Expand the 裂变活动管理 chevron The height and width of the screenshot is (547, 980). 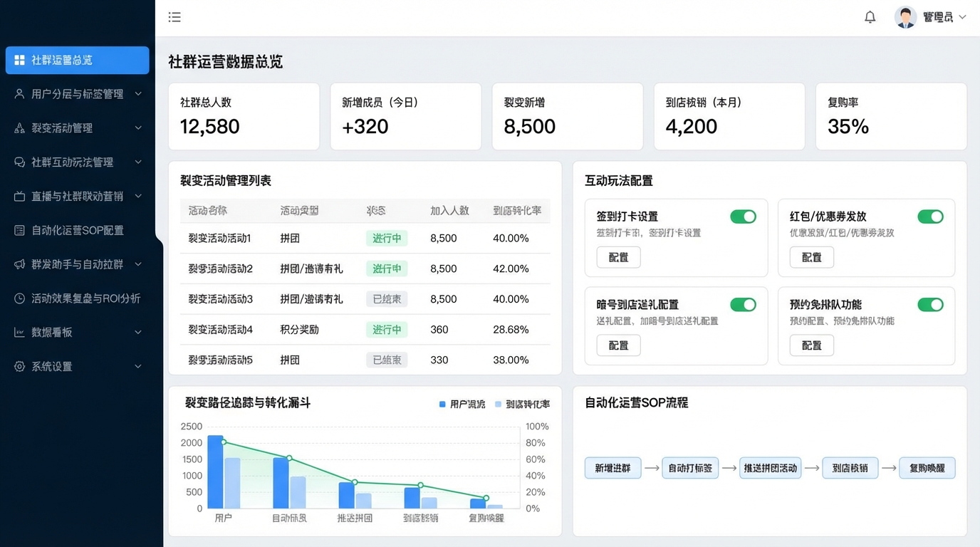coord(138,128)
